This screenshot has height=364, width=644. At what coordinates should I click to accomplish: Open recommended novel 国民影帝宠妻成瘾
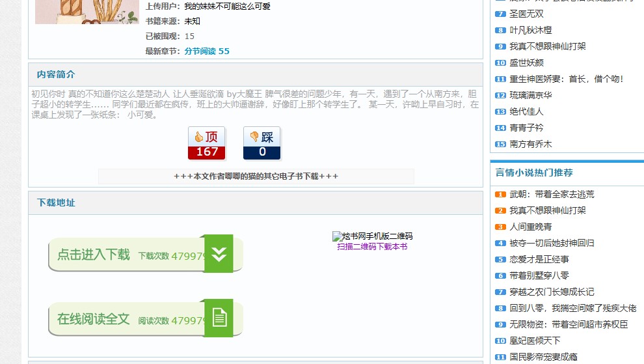point(543,357)
